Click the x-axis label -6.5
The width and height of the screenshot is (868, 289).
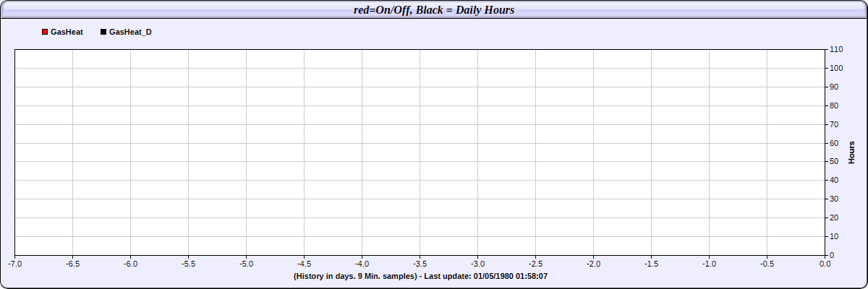72,264
